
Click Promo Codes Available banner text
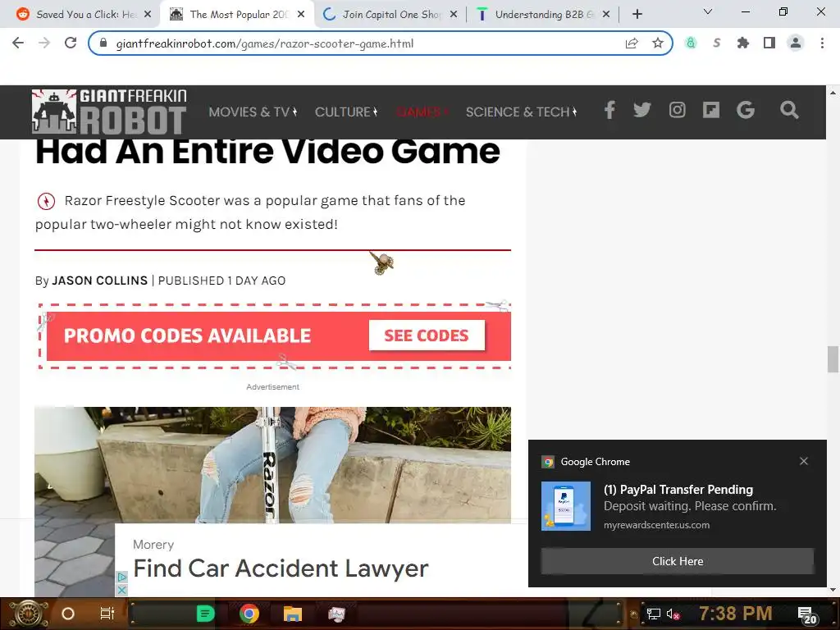[187, 336]
